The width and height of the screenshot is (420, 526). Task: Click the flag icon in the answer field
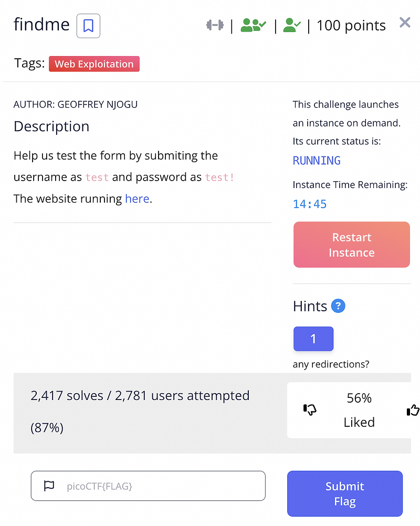tap(49, 486)
